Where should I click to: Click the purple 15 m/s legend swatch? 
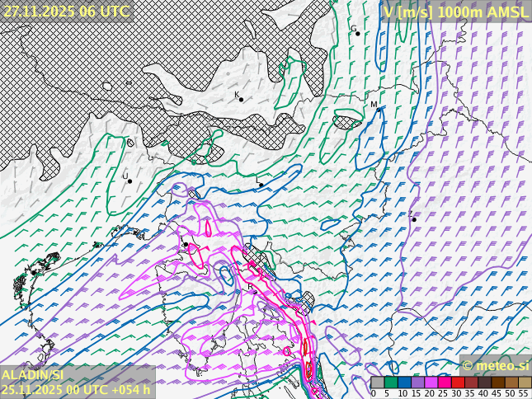pyautogui.click(x=417, y=383)
